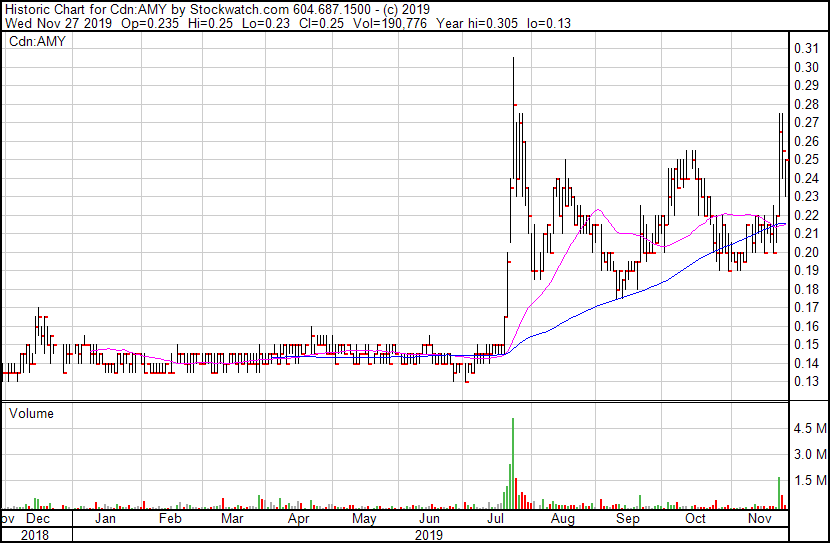Click the 'Jun' month label
830x543 pixels.
pos(429,518)
